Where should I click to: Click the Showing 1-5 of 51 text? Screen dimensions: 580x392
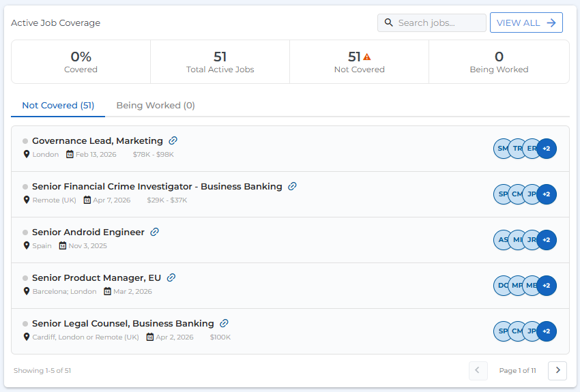pyautogui.click(x=42, y=371)
